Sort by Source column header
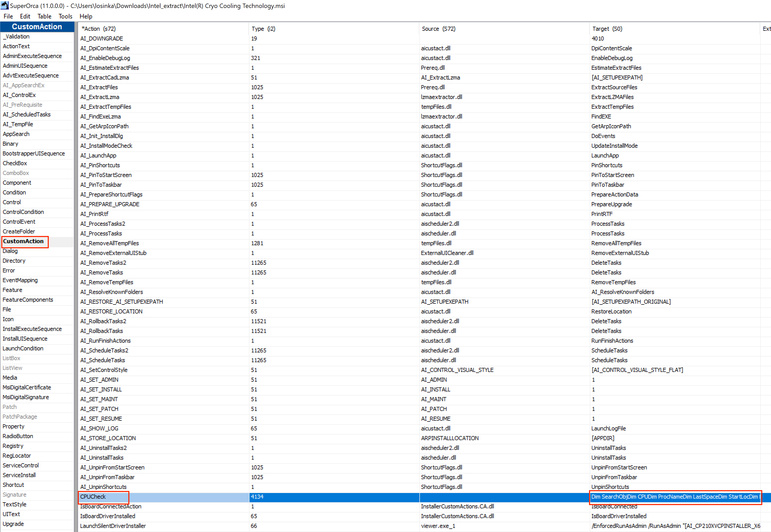 coord(438,29)
